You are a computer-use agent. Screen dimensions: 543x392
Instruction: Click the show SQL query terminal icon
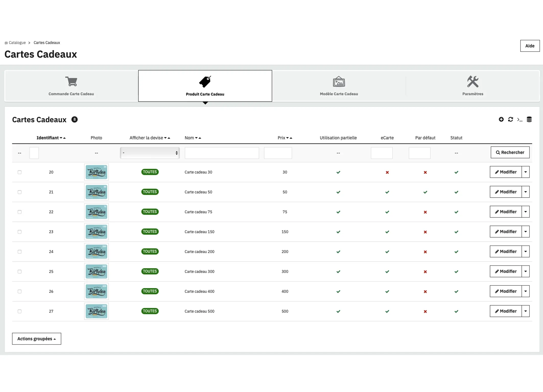tap(520, 119)
